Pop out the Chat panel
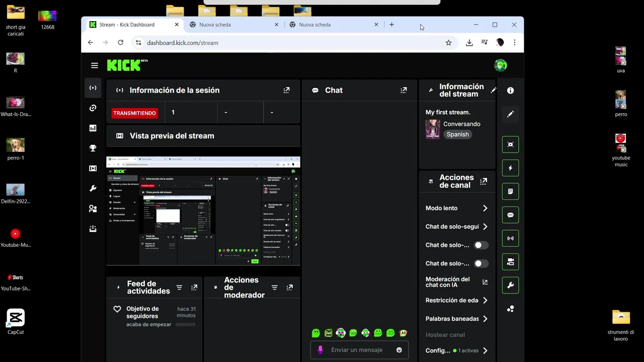The image size is (644, 362). coord(404,90)
